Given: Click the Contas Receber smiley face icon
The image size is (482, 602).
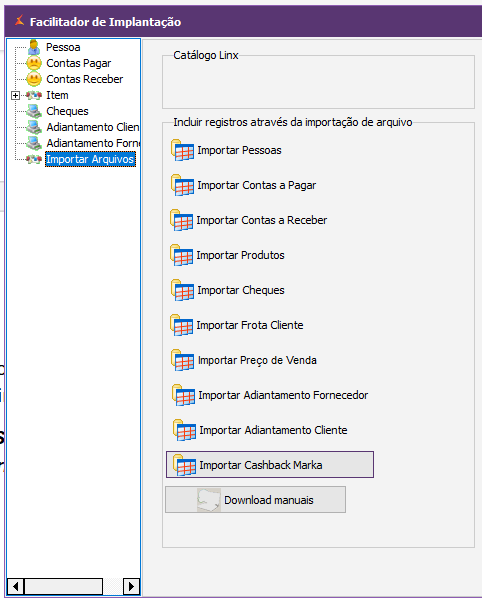Looking at the screenshot, I should pos(34,79).
